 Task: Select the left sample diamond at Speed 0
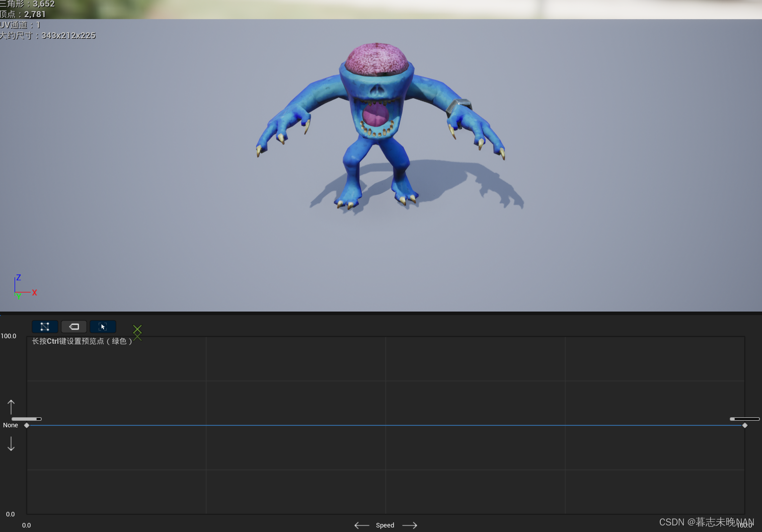pyautogui.click(x=27, y=425)
